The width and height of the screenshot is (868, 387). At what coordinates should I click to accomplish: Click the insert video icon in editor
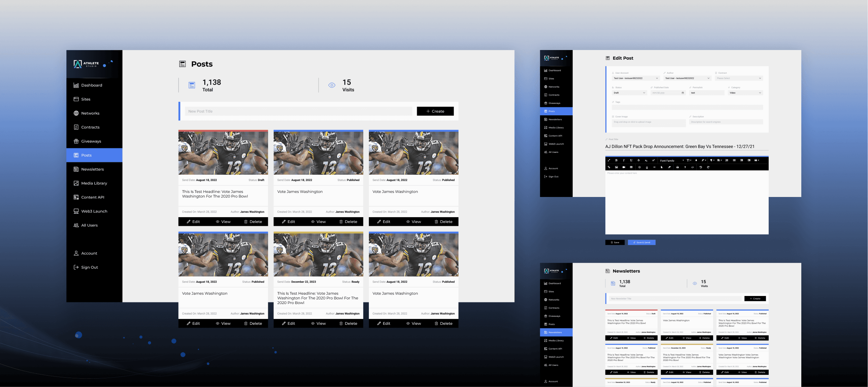click(624, 167)
